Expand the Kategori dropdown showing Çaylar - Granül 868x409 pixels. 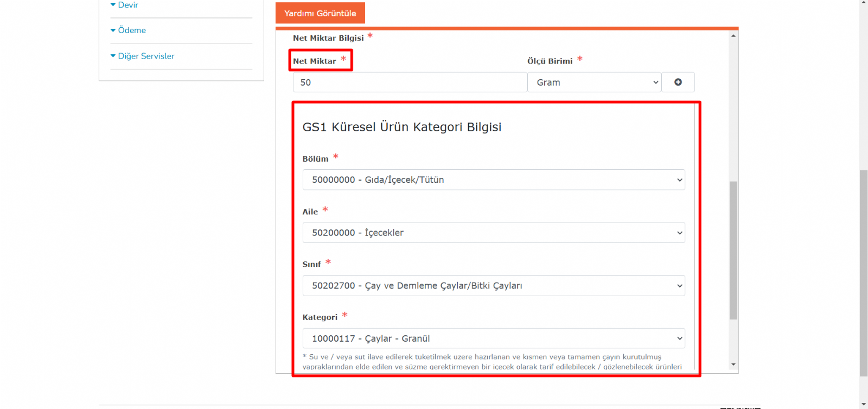(x=493, y=338)
